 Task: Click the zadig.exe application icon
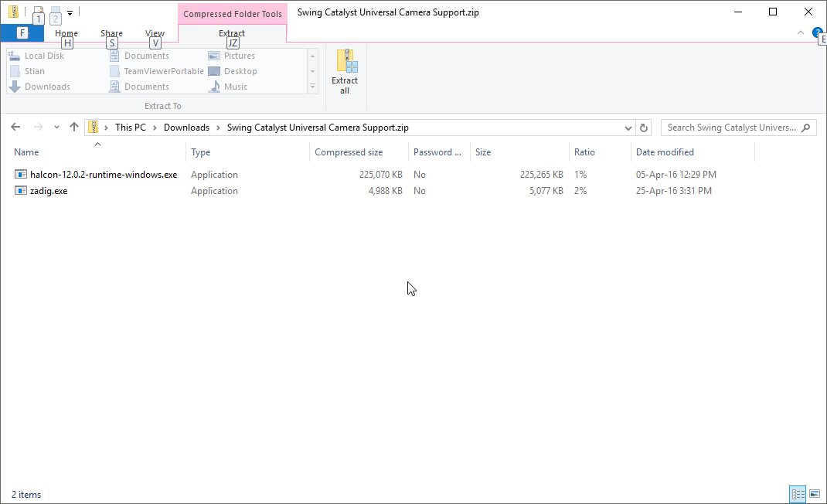(21, 190)
